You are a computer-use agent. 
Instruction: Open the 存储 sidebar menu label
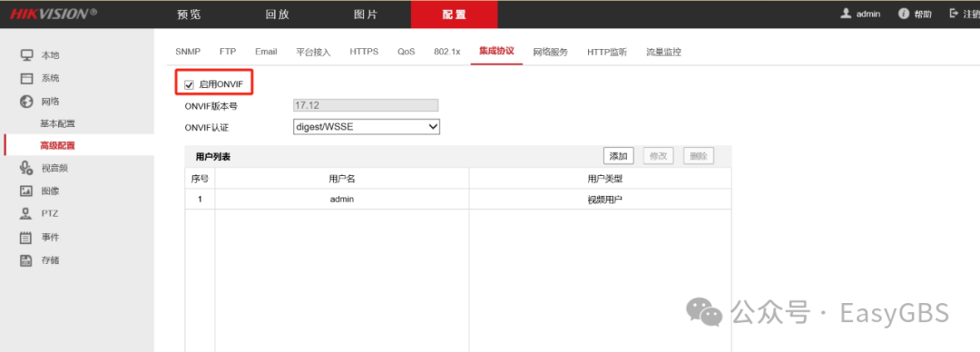point(51,260)
